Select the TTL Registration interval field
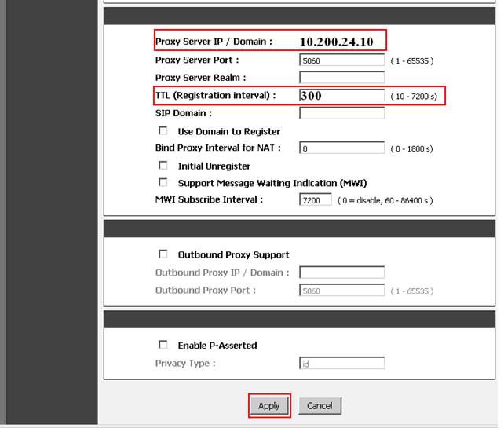Viewport: 504px width, 428px height. (x=341, y=96)
